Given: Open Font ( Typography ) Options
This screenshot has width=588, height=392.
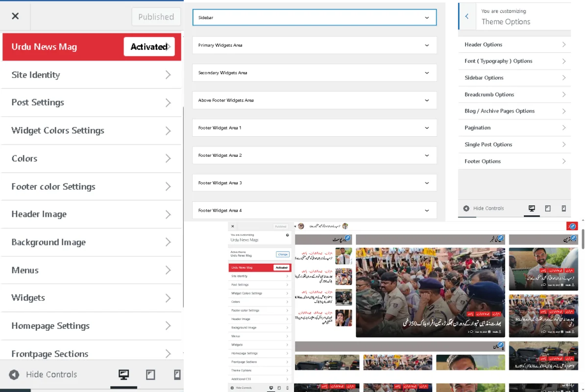Looking at the screenshot, I should coord(514,61).
